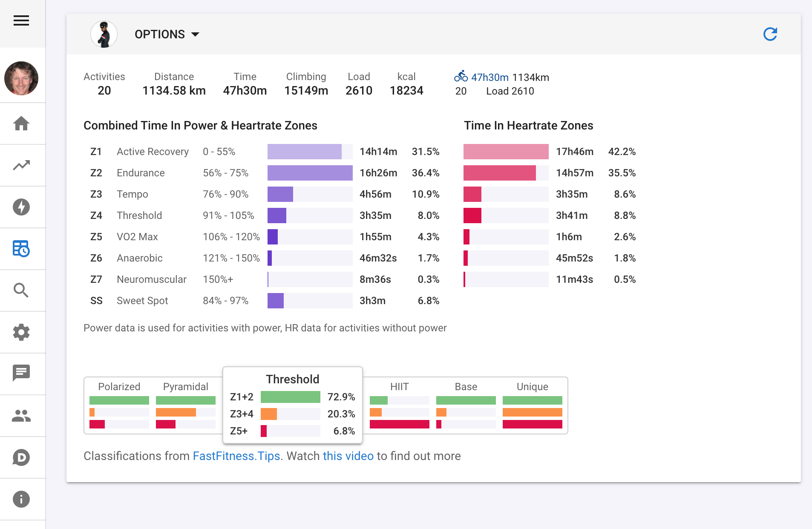Click the 47h30m ride summary link
The image size is (812, 529).
tap(490, 77)
